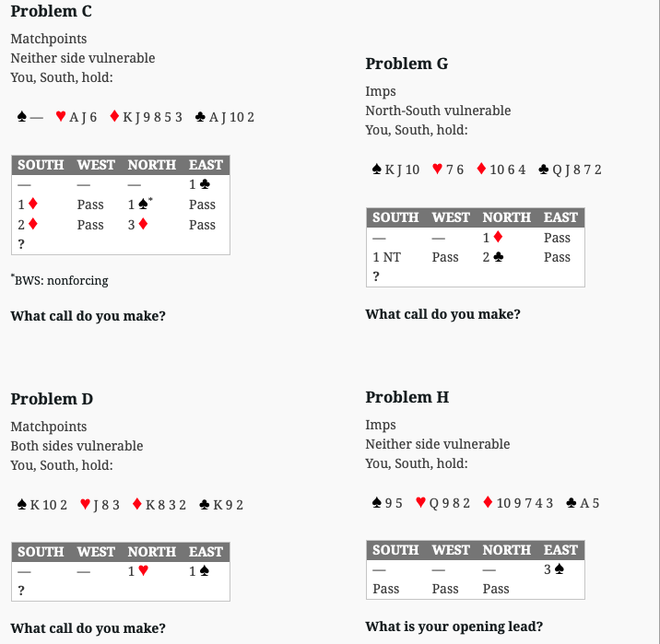Click the red heart symbol in Problem C's hand
Screen dimensions: 660x644
[x=61, y=117]
